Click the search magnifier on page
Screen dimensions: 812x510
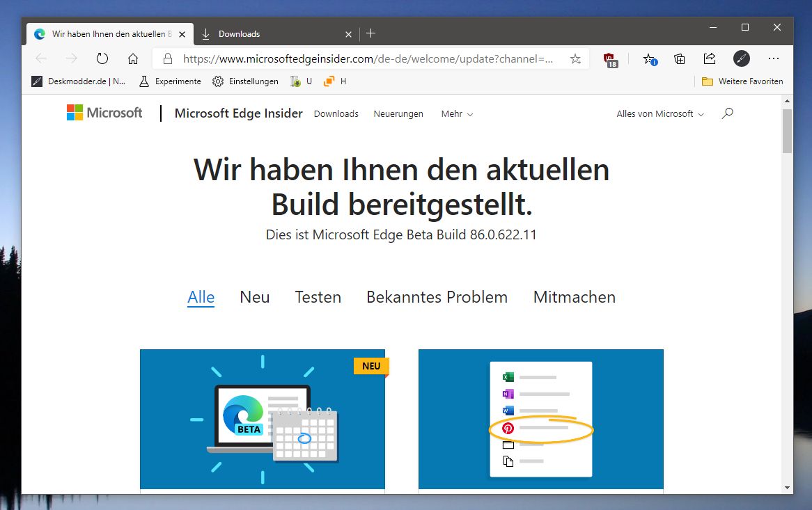728,113
